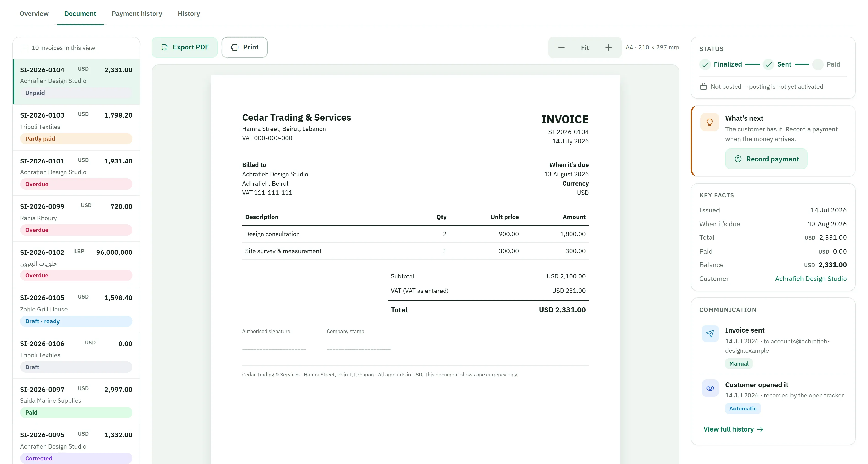The width and height of the screenshot is (868, 464).
Task: Click the '13 Aug 2026' due date in Key Facts
Action: pos(827,224)
